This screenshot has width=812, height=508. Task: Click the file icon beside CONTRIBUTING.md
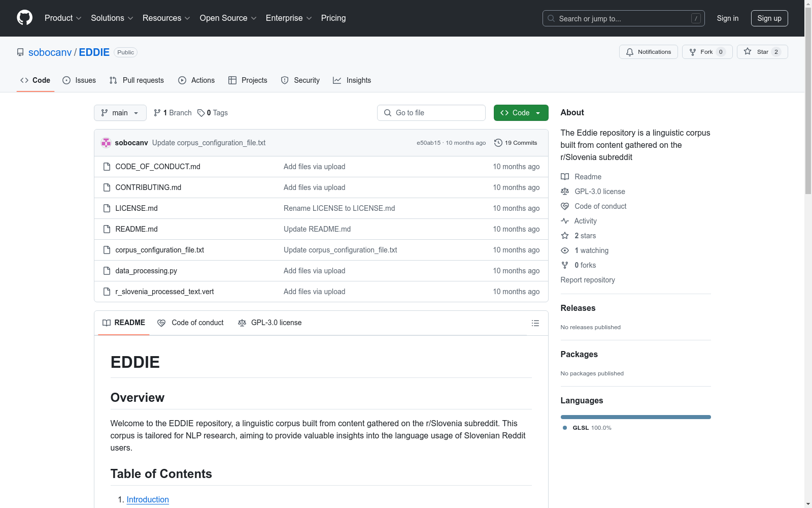[107, 187]
